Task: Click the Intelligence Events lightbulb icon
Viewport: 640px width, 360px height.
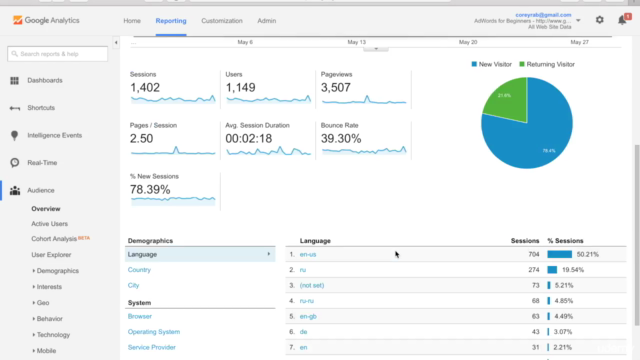Action: pos(15,136)
